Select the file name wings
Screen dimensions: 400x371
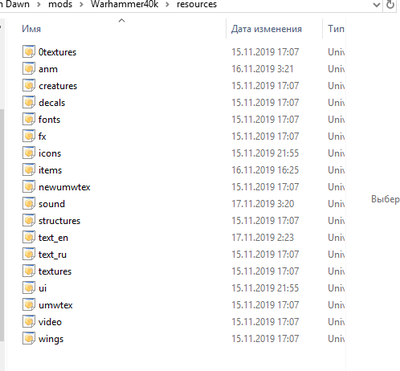click(51, 339)
